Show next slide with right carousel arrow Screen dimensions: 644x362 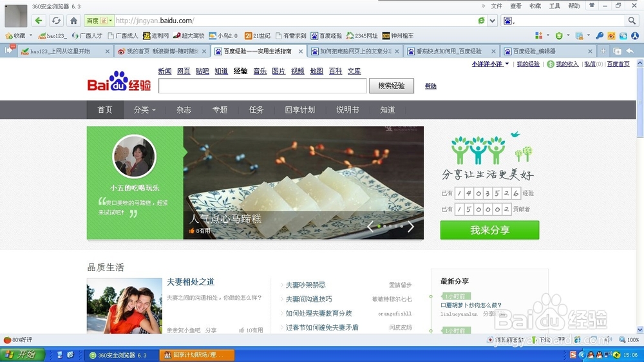(411, 227)
